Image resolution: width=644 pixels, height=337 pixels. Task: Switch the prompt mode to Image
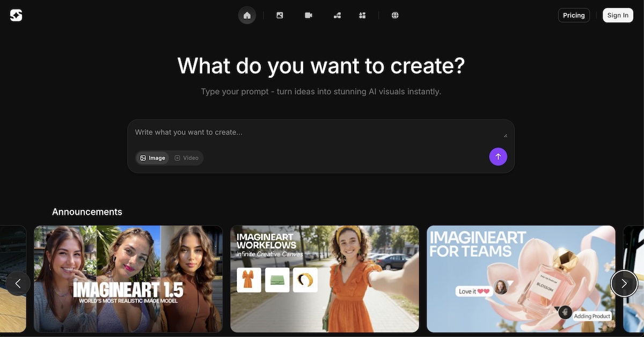click(152, 158)
